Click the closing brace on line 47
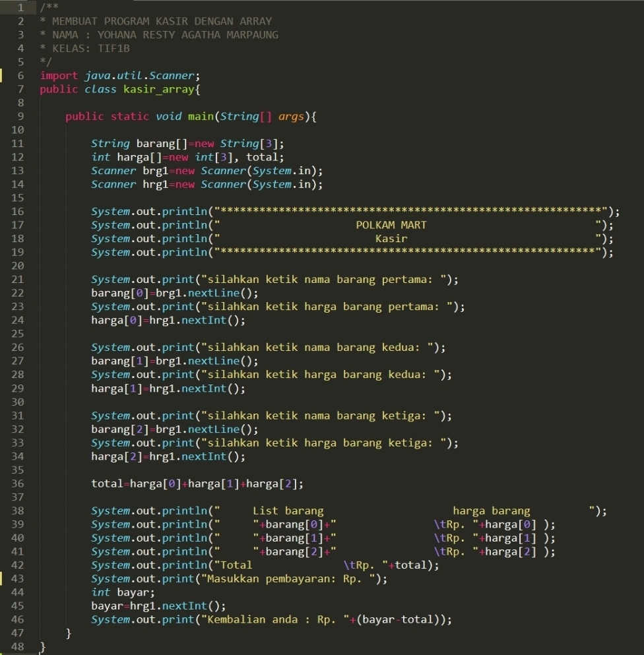The height and width of the screenshot is (655, 644). click(x=67, y=633)
